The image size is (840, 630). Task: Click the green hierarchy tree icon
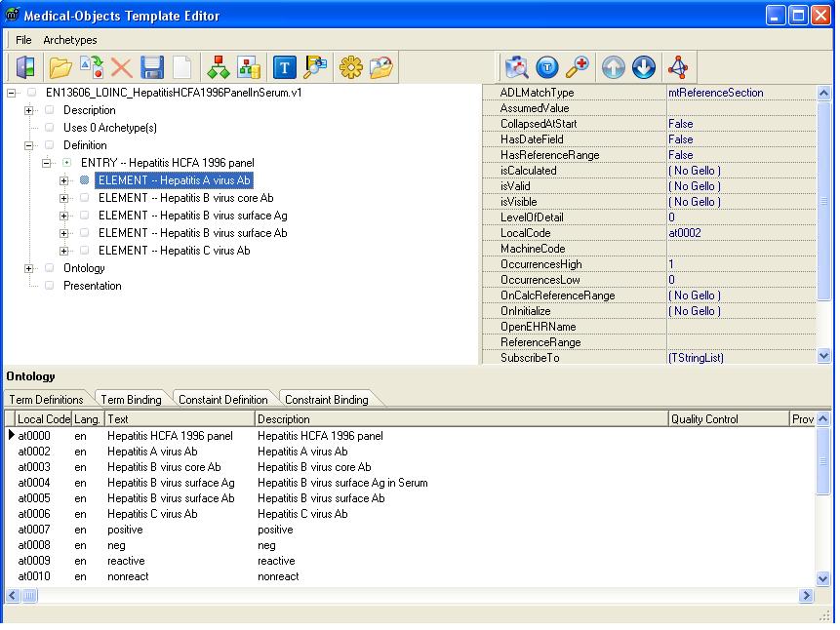coord(220,67)
